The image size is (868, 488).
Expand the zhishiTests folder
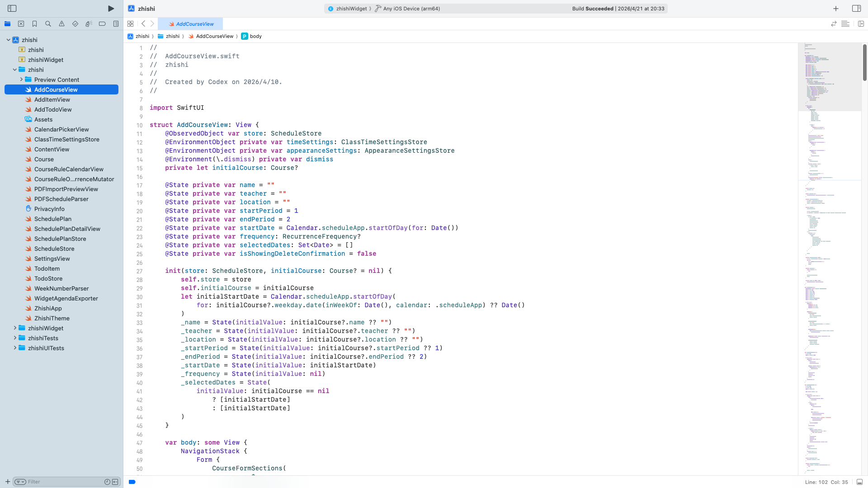(14, 338)
